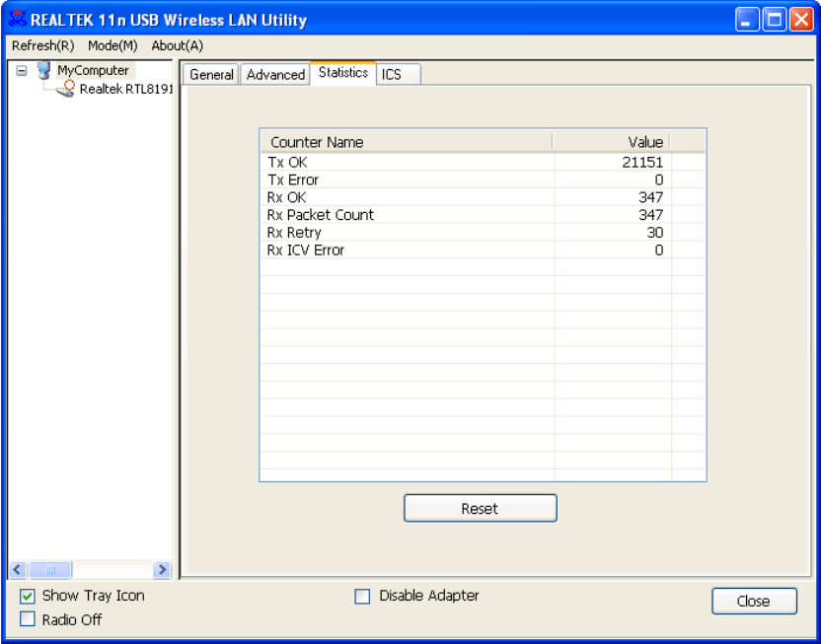Screen dimensions: 821x644
Task: Click the Close button at bottom right
Action: [754, 602]
